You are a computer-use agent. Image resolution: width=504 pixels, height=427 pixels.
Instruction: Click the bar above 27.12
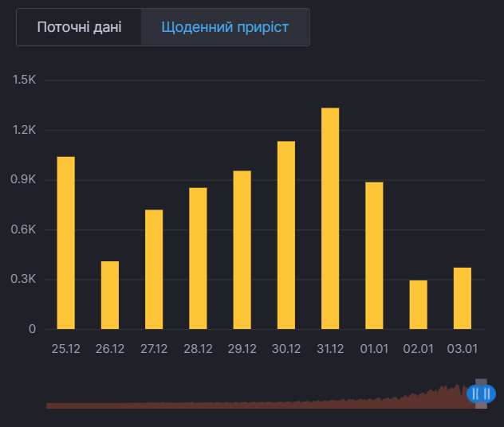click(x=154, y=269)
